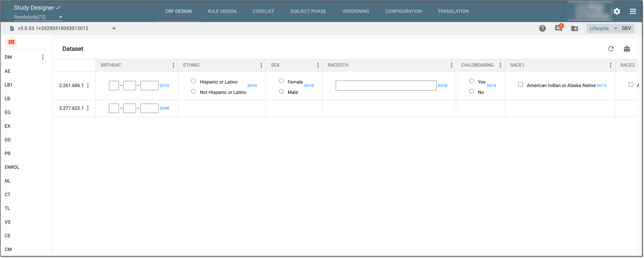Select the EG form in sidebar

coord(7,112)
